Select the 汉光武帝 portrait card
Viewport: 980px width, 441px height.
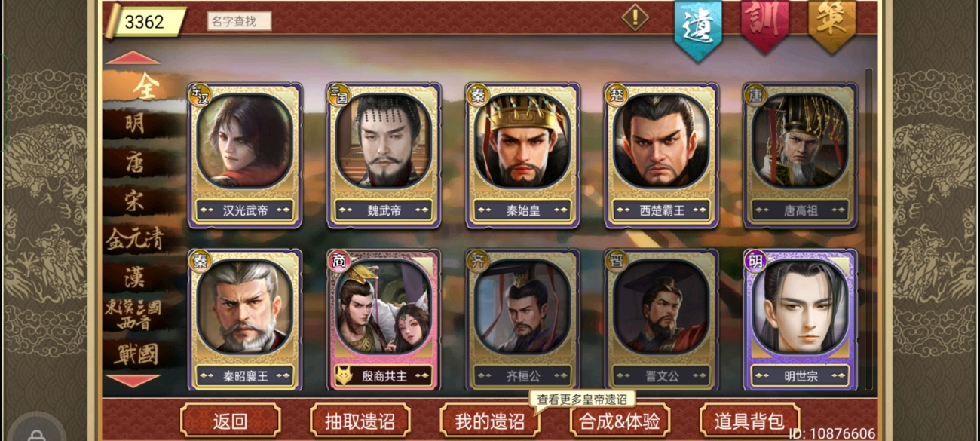point(245,156)
